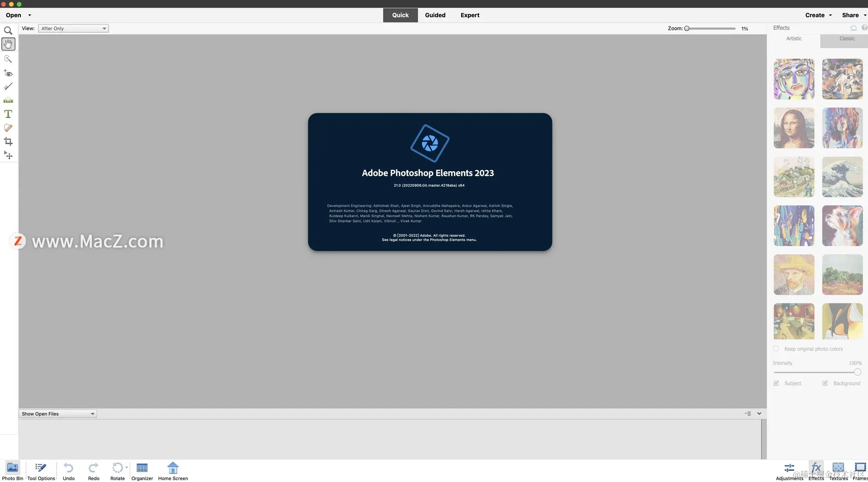Apply the colorful face portrait effect

[x=794, y=79]
